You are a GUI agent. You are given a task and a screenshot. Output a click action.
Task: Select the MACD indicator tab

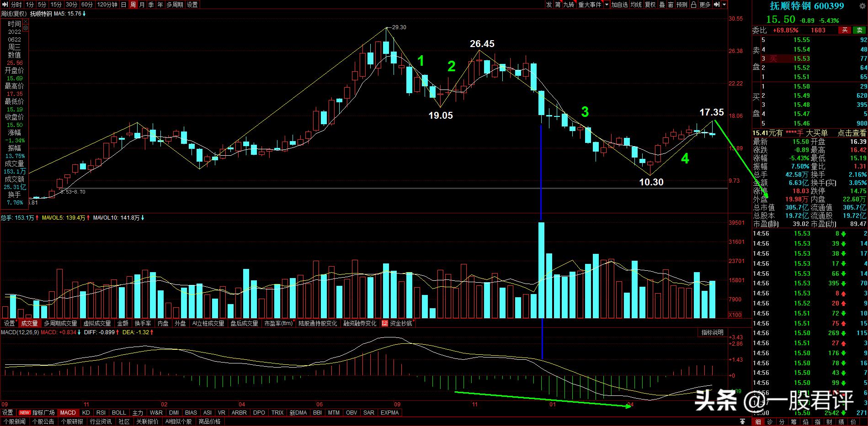coord(68,413)
